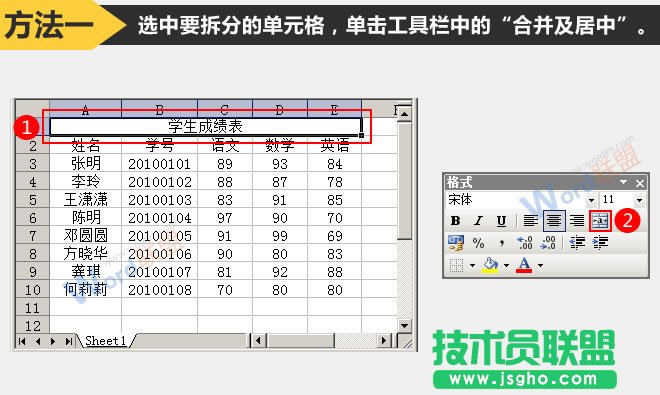The width and height of the screenshot is (660, 395).
Task: Align text right in format toolbar
Action: [577, 221]
